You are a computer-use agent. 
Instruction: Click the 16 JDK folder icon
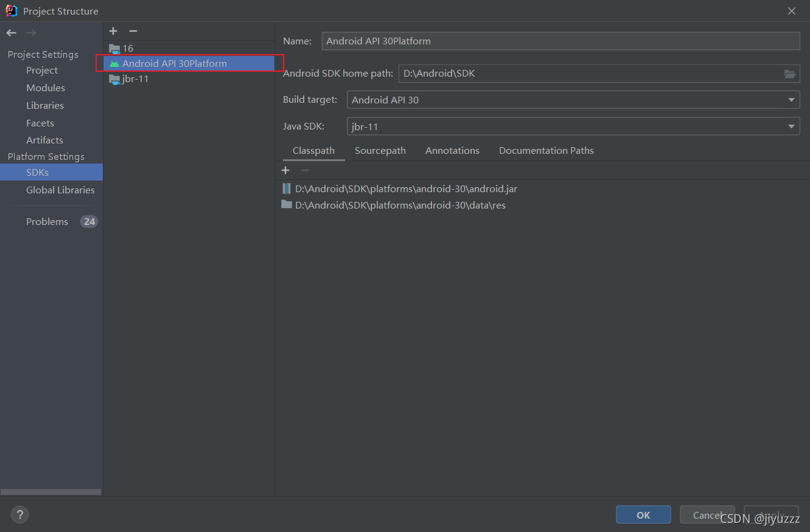point(114,49)
